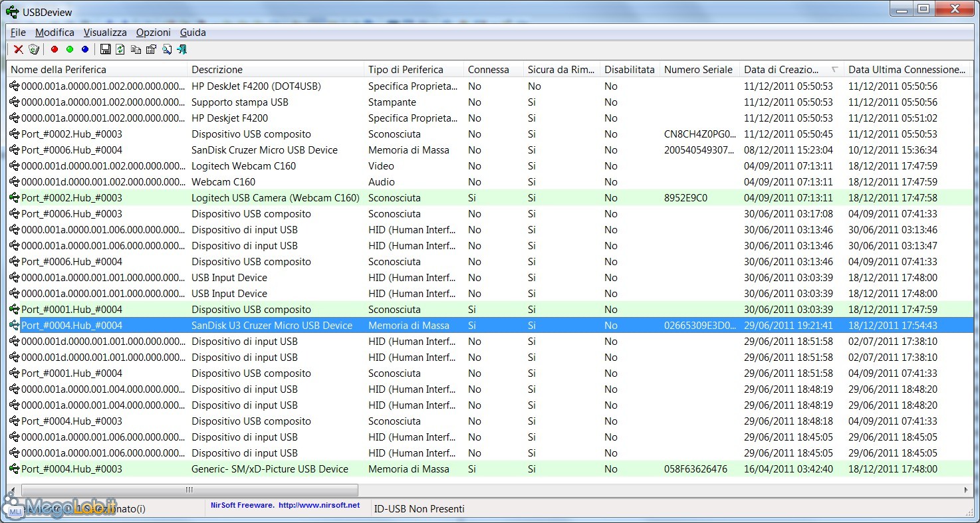Click the USB icon of Supporto stampa USB row

tap(15, 102)
